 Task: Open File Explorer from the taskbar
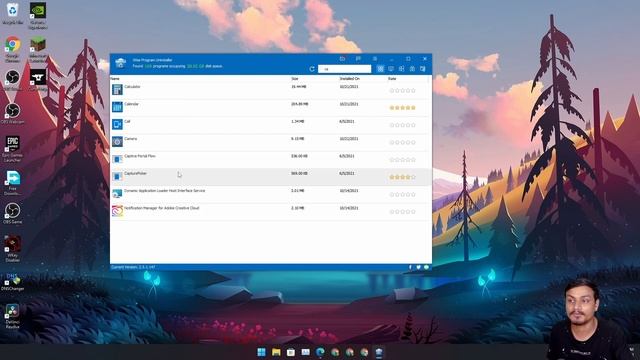pos(276,352)
